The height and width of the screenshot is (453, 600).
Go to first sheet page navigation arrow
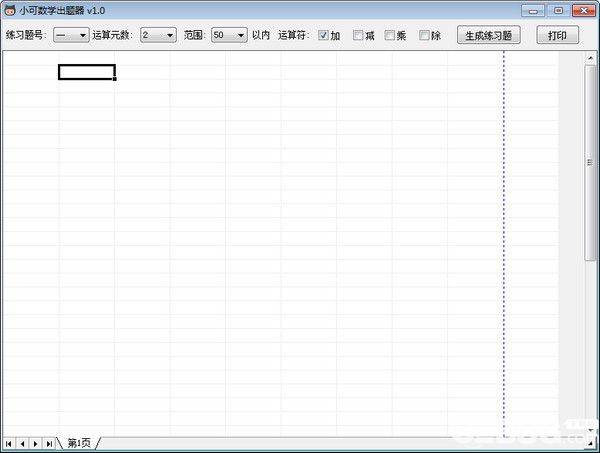[x=8, y=443]
